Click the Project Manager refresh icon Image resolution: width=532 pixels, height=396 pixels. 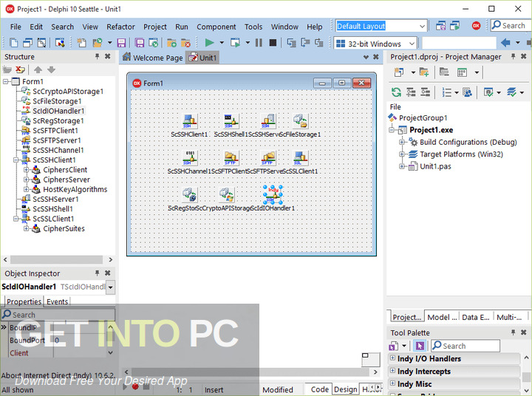pos(396,92)
